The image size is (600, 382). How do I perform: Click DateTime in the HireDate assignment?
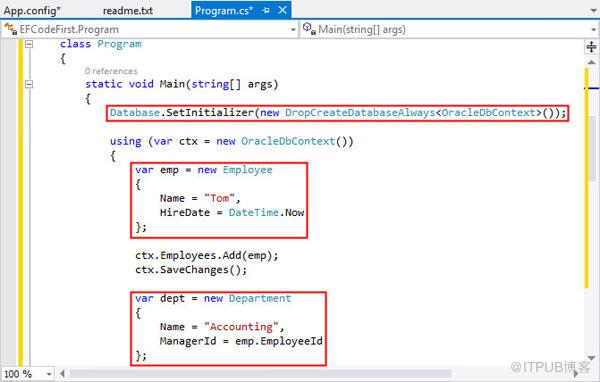click(x=254, y=212)
